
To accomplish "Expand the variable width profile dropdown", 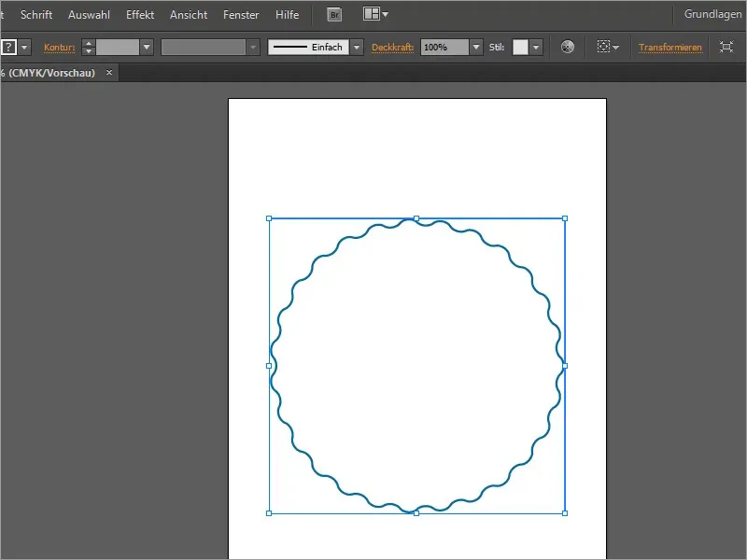I will point(253,48).
